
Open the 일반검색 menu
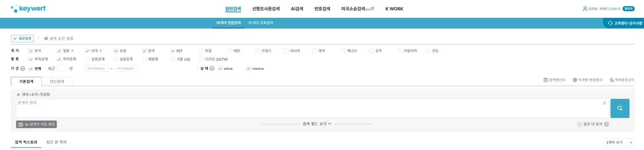(233, 9)
